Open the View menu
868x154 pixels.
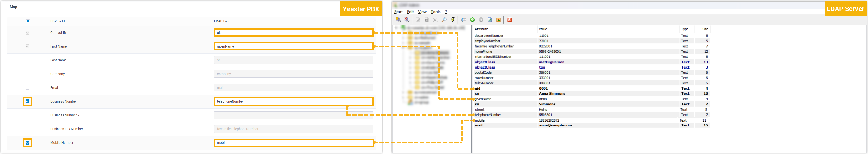point(422,12)
